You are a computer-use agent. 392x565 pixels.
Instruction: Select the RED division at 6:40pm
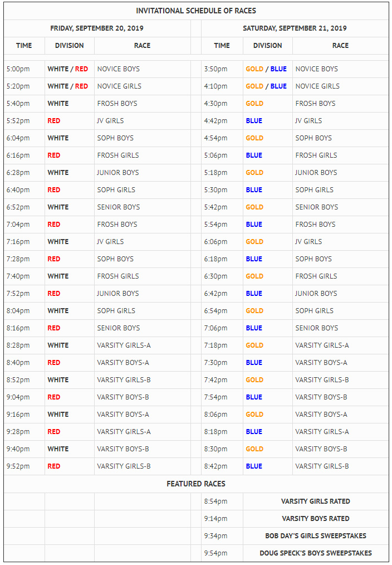click(x=53, y=190)
